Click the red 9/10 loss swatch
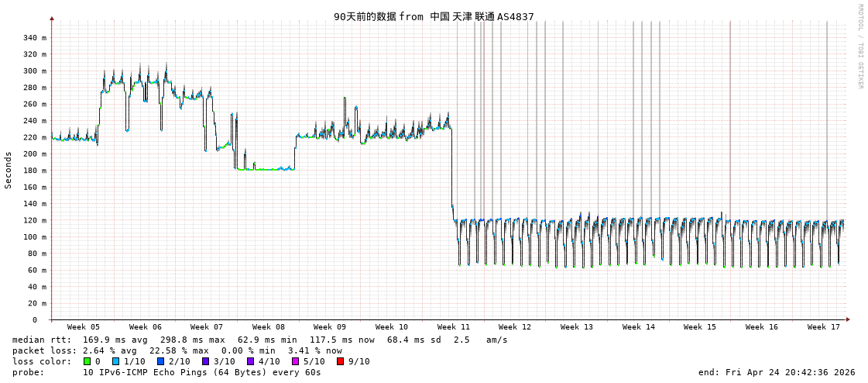The image size is (868, 383). pos(340,361)
